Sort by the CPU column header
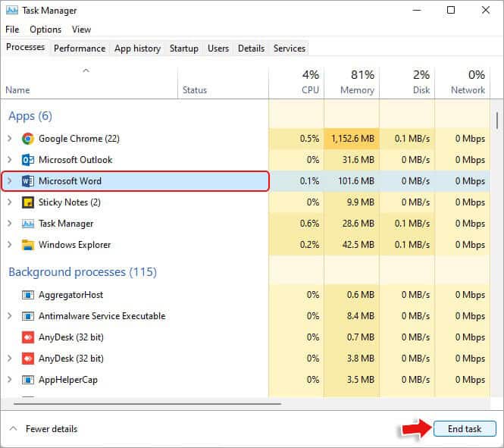 (296, 83)
